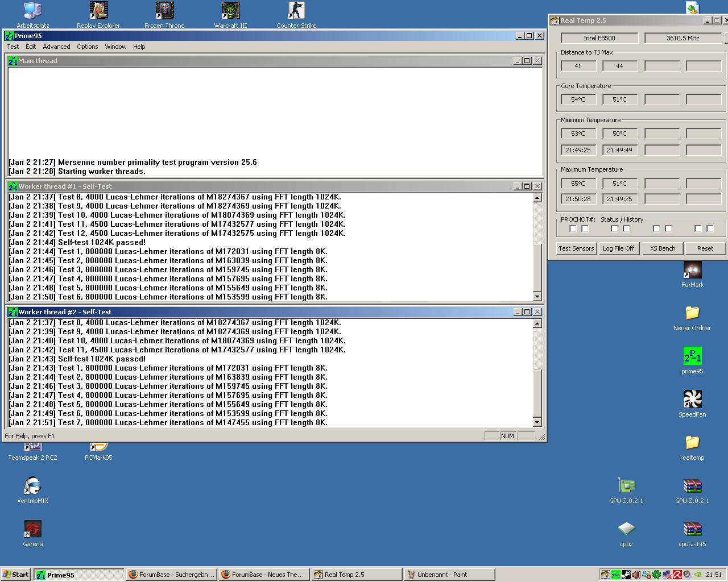Toggle the fourth PROCHOT# checkbox
Screen dimensions: 728x582
[626, 229]
